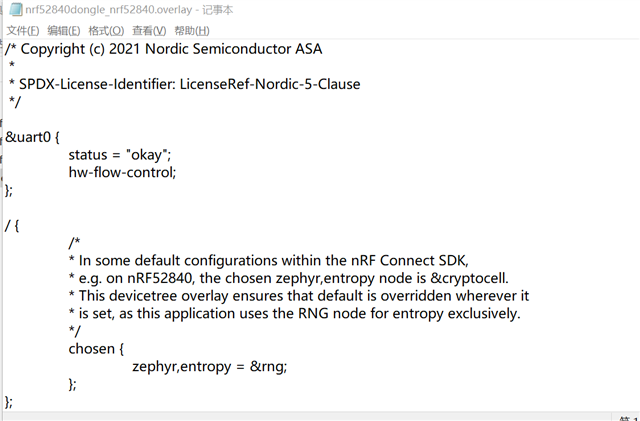
Task: Click the Notepad icon in title bar
Action: click(x=16, y=9)
